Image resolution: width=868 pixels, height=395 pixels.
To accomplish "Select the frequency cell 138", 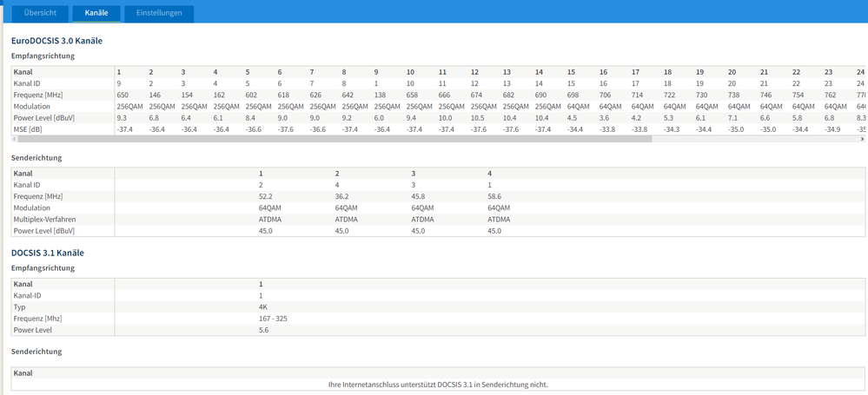I will click(x=380, y=95).
